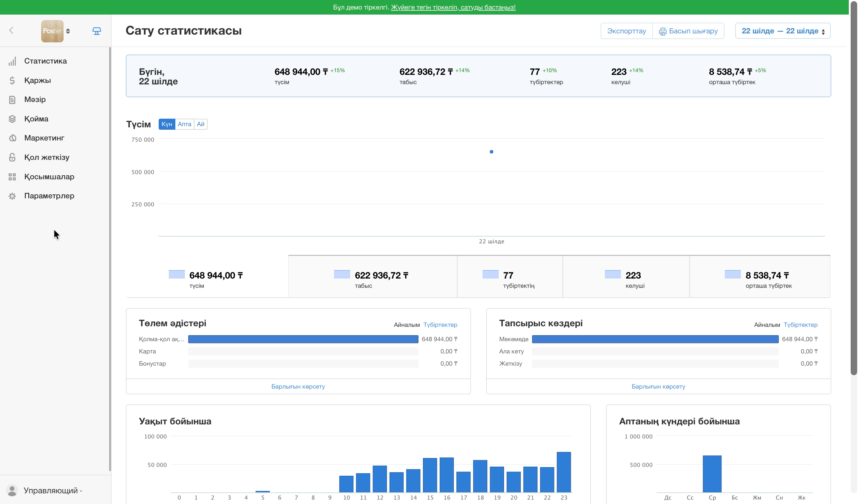The width and height of the screenshot is (859, 504).
Task: Click the Маркетинг pie chart icon
Action: click(12, 138)
